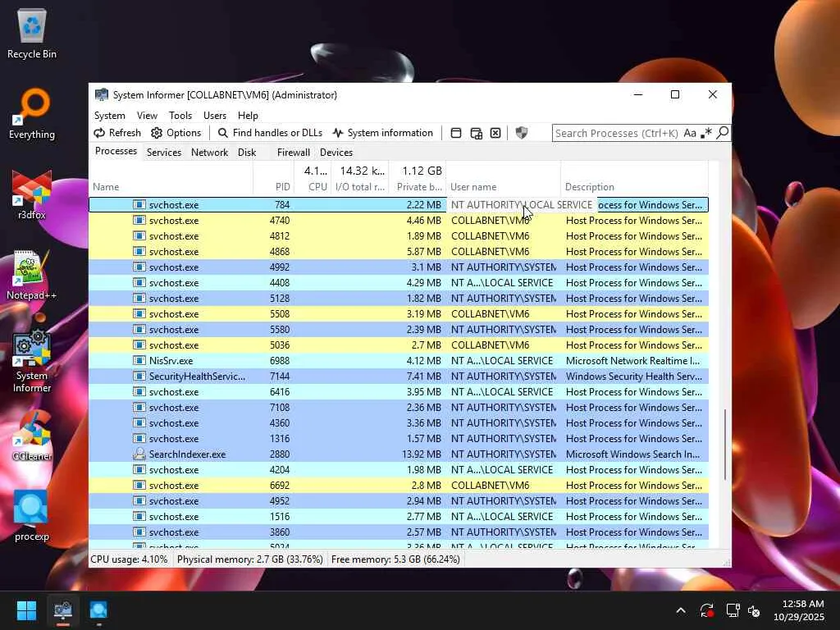
Task: Toggle regex search option
Action: (x=706, y=133)
